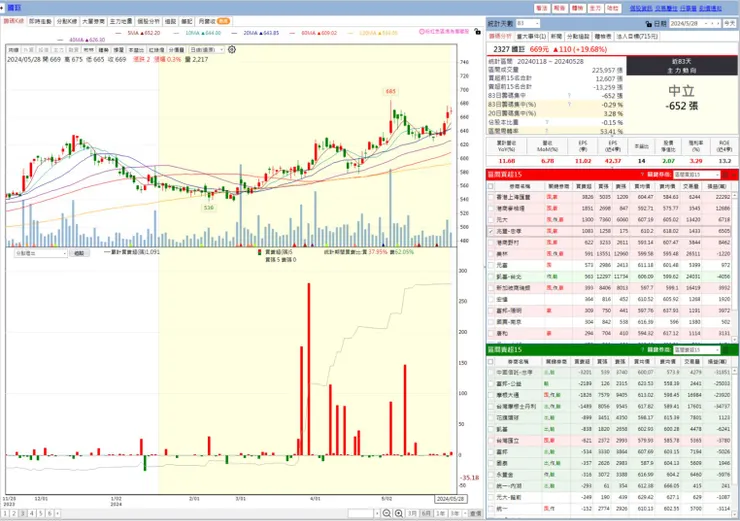This screenshot has height=521, width=740.
Task: Click the 120MA line legend
Action: point(373,33)
